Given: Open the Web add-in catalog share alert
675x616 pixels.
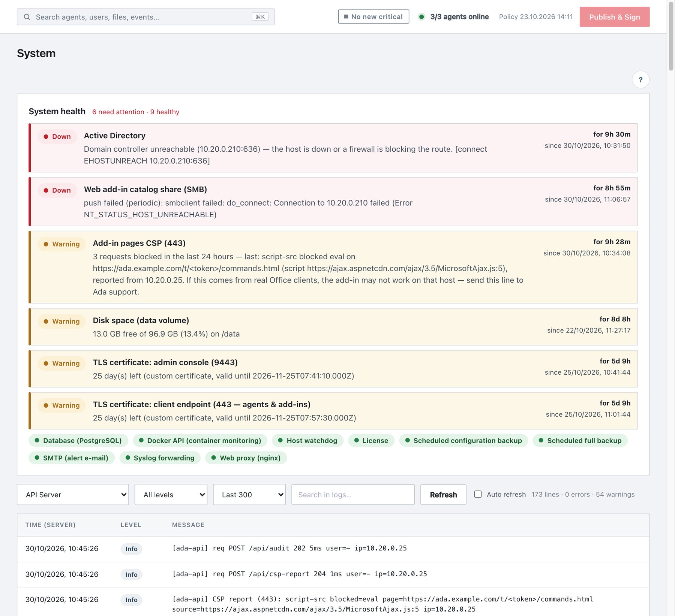Looking at the screenshot, I should point(333,202).
